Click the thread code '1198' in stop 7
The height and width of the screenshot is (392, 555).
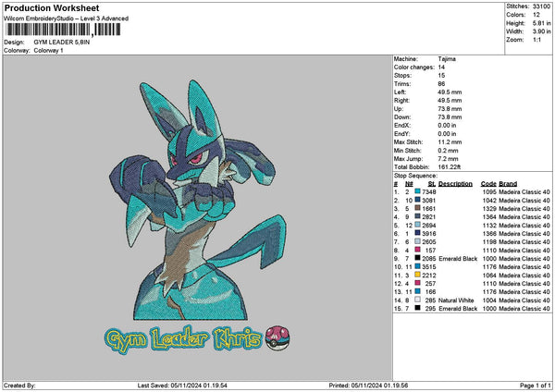pyautogui.click(x=490, y=241)
